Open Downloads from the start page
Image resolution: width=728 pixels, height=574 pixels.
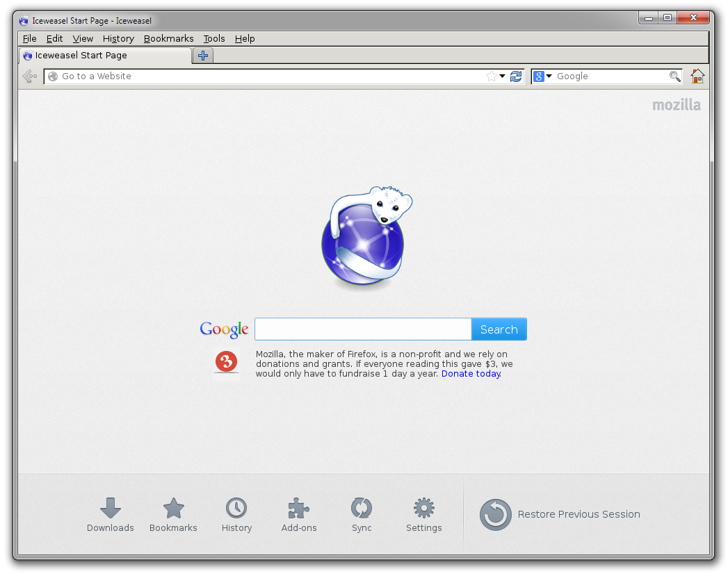tap(110, 515)
